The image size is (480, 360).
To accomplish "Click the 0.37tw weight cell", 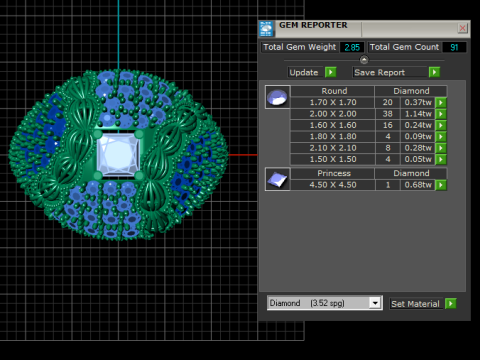I will click(x=418, y=103).
